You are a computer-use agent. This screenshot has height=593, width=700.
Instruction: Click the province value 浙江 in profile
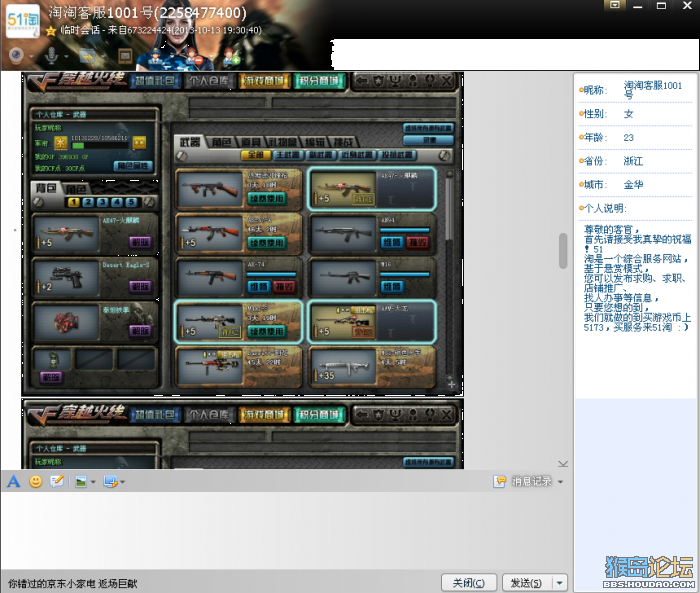(x=633, y=161)
